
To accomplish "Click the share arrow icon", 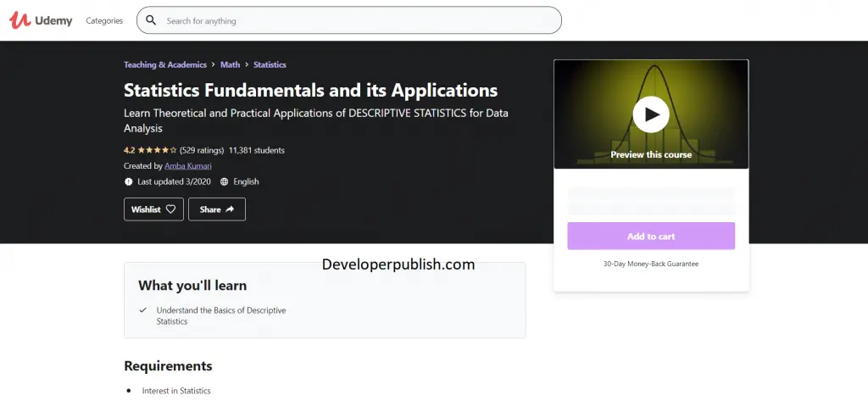I will point(230,209).
